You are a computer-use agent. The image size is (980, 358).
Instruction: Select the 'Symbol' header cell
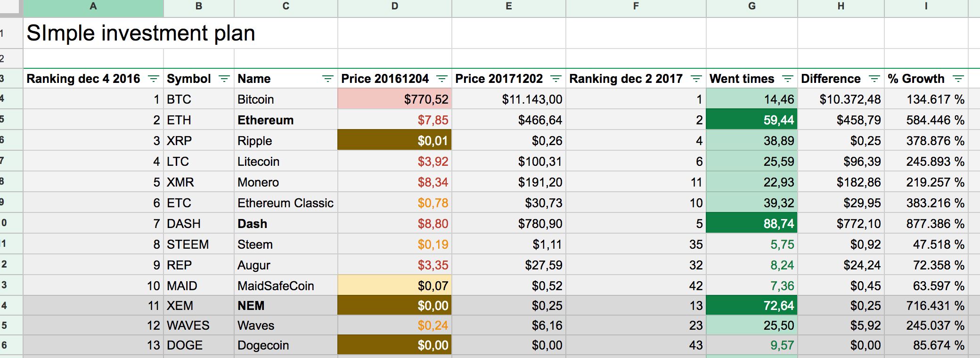coord(199,79)
